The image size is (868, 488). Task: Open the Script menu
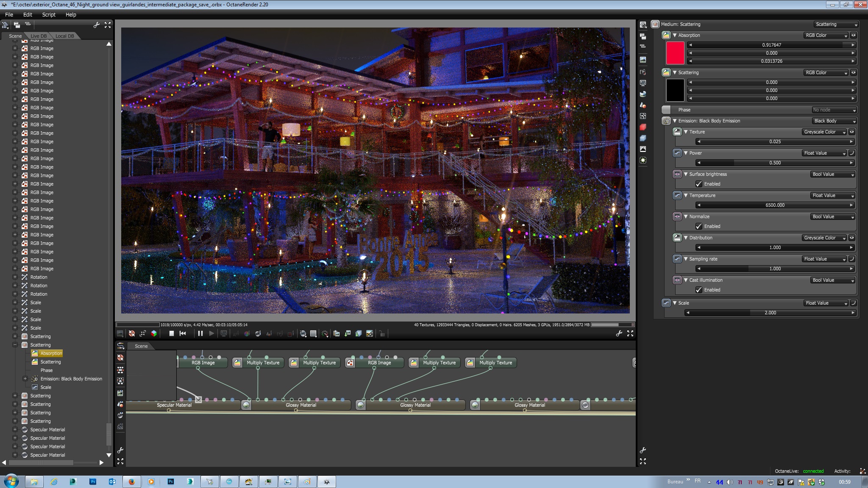(x=49, y=14)
